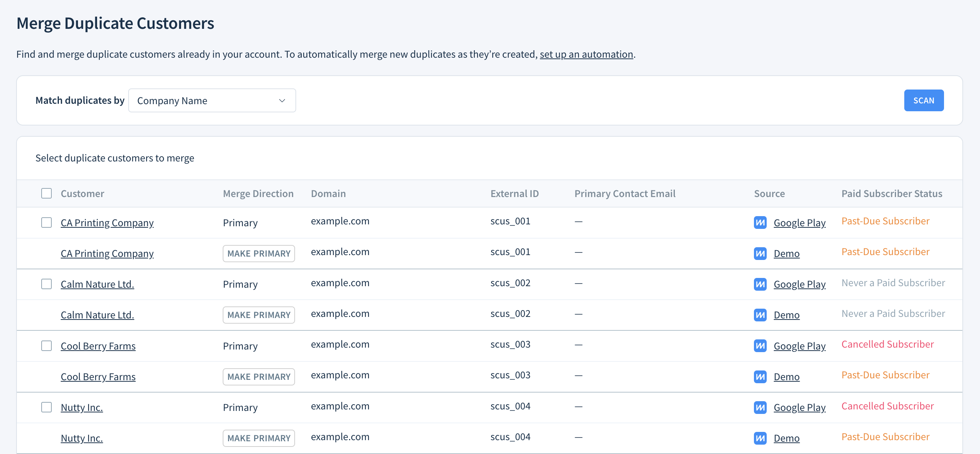Click scus_003 in primary Cool Berry Farms row
This screenshot has width=980, height=454.
pyautogui.click(x=510, y=344)
